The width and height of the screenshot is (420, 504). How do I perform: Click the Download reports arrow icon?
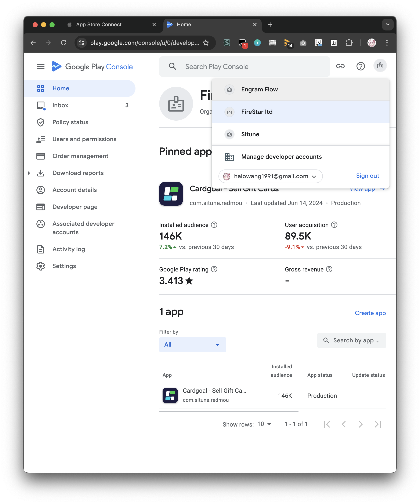tap(41, 173)
